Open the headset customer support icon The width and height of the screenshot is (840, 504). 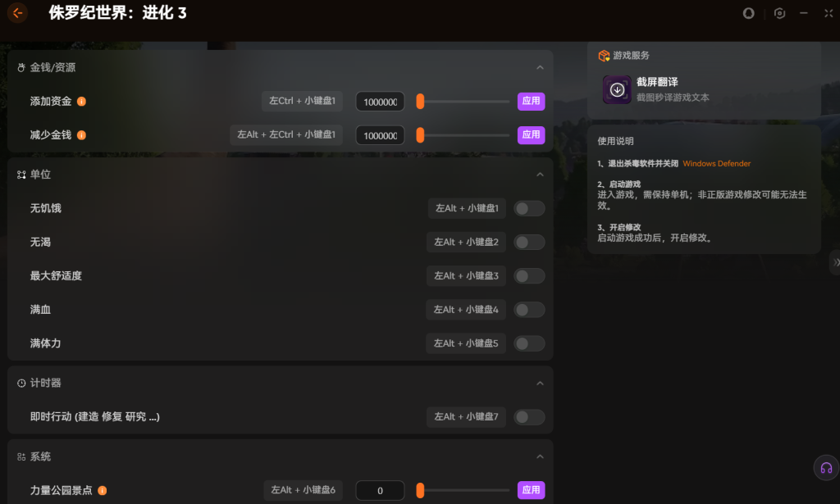[x=825, y=467]
